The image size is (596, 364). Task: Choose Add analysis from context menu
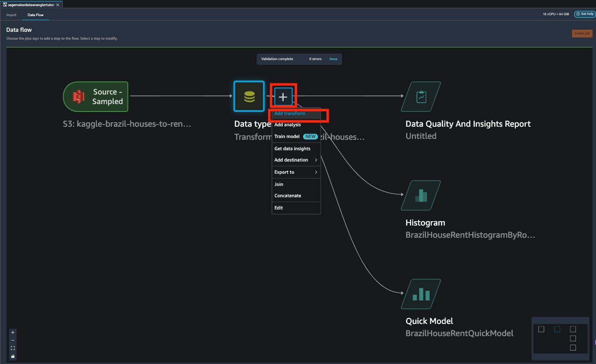click(x=296, y=125)
